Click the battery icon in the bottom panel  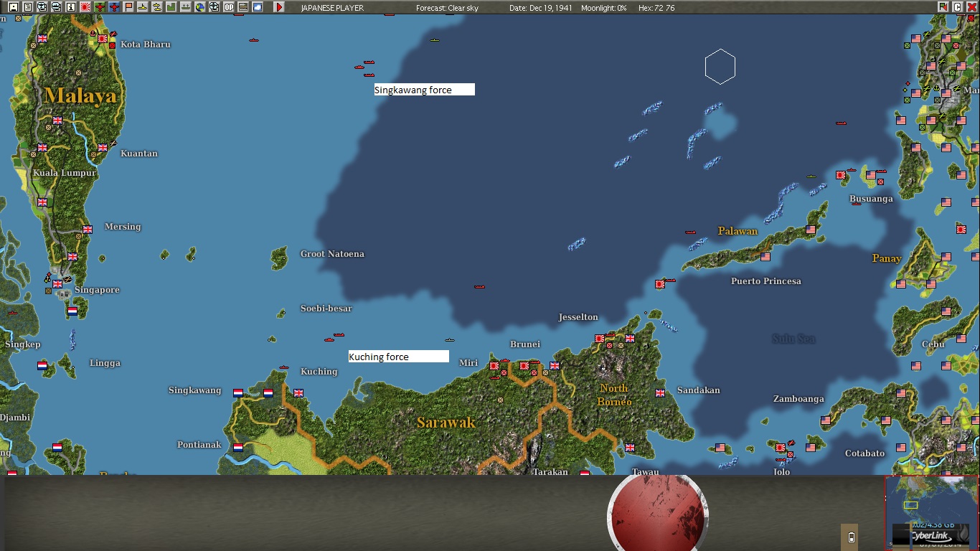click(x=852, y=537)
